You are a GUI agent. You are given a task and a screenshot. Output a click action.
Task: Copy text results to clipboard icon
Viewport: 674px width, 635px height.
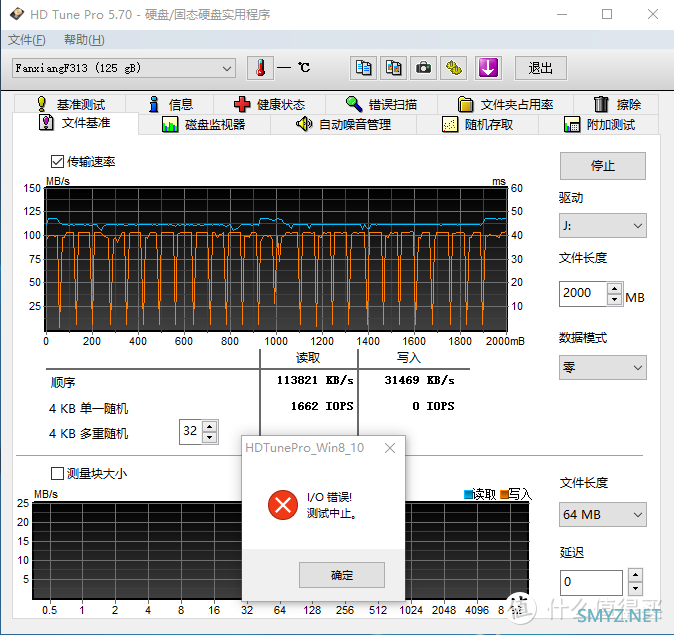click(x=363, y=68)
